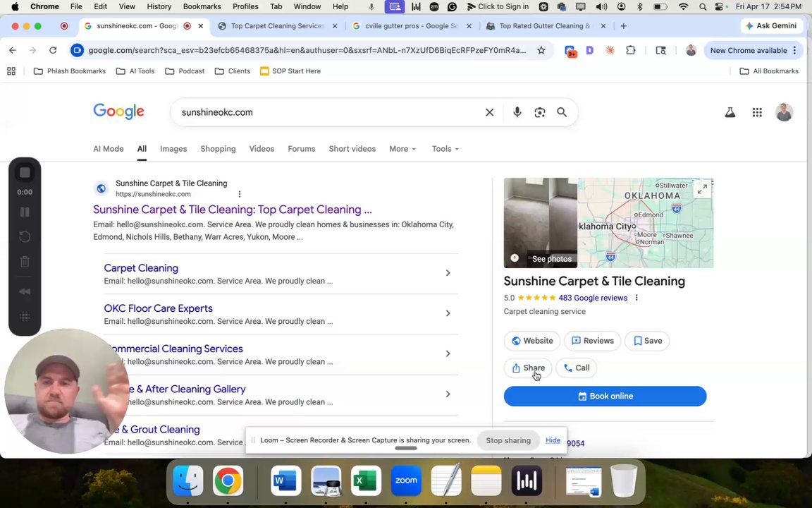The height and width of the screenshot is (508, 812).
Task: Switch to the Short videos tab
Action: click(352, 149)
